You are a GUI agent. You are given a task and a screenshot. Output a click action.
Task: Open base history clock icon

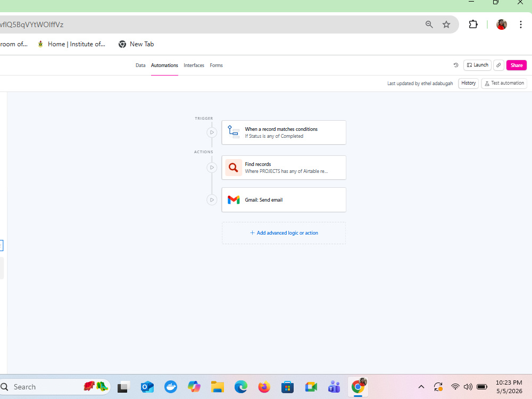point(456,65)
